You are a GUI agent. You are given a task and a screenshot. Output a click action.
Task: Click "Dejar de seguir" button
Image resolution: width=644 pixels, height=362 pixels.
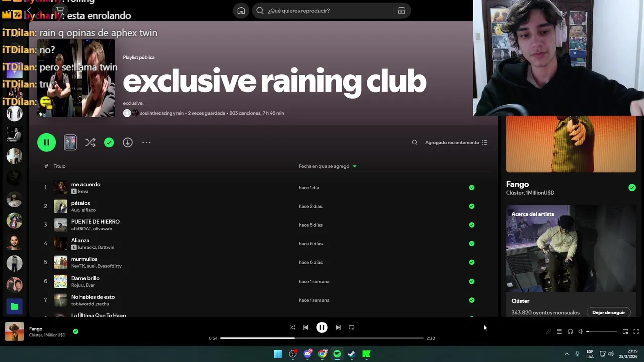(x=608, y=313)
